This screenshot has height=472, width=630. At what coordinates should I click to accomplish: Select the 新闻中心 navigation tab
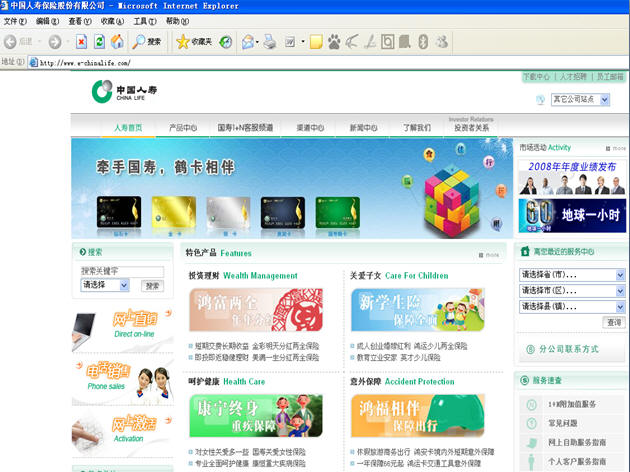tap(363, 128)
